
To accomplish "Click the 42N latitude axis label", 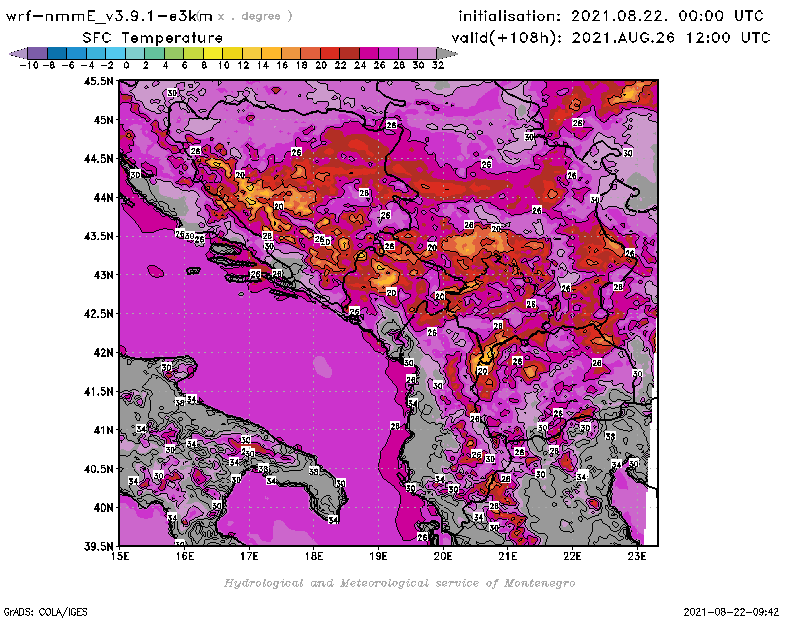I will pos(103,352).
